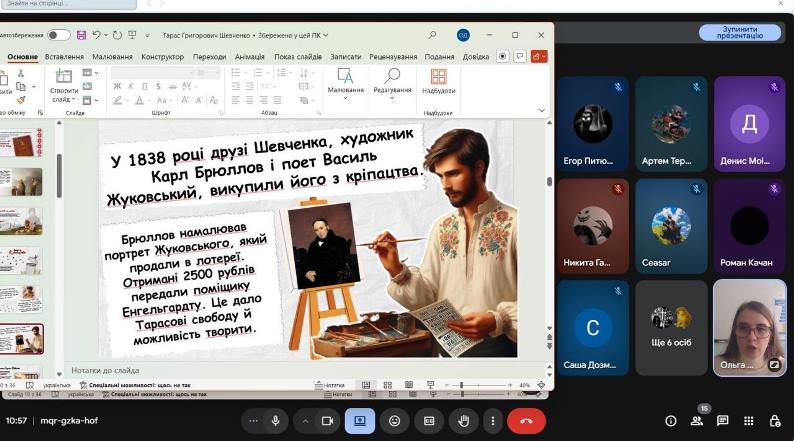The image size is (794, 441).
Task: Undo the last action in PowerPoint
Action: (x=96, y=35)
